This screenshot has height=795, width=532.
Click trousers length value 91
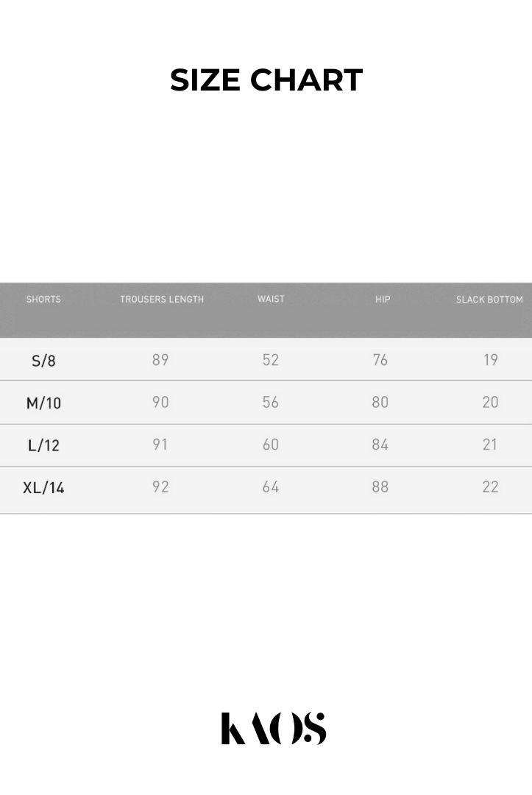[160, 445]
